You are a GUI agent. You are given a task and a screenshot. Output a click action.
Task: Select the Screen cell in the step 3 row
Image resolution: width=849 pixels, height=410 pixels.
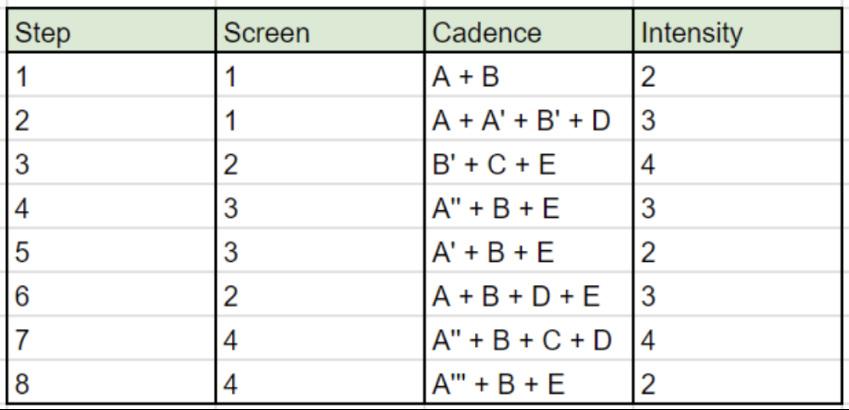(x=320, y=164)
